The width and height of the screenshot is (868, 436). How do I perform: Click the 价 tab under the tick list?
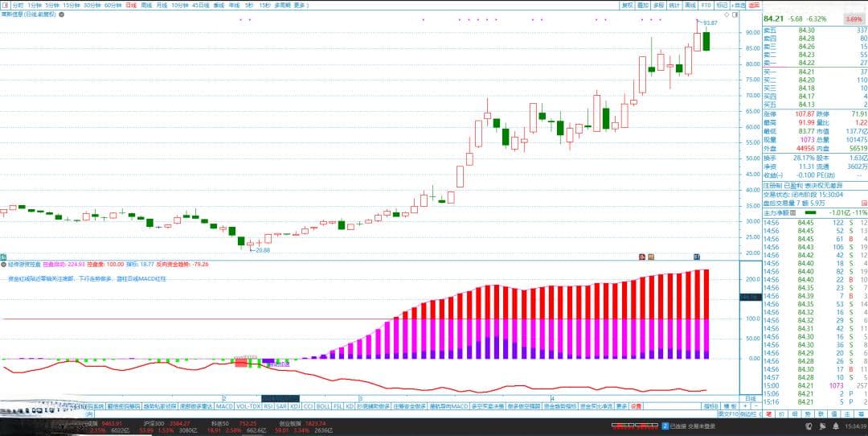782,413
